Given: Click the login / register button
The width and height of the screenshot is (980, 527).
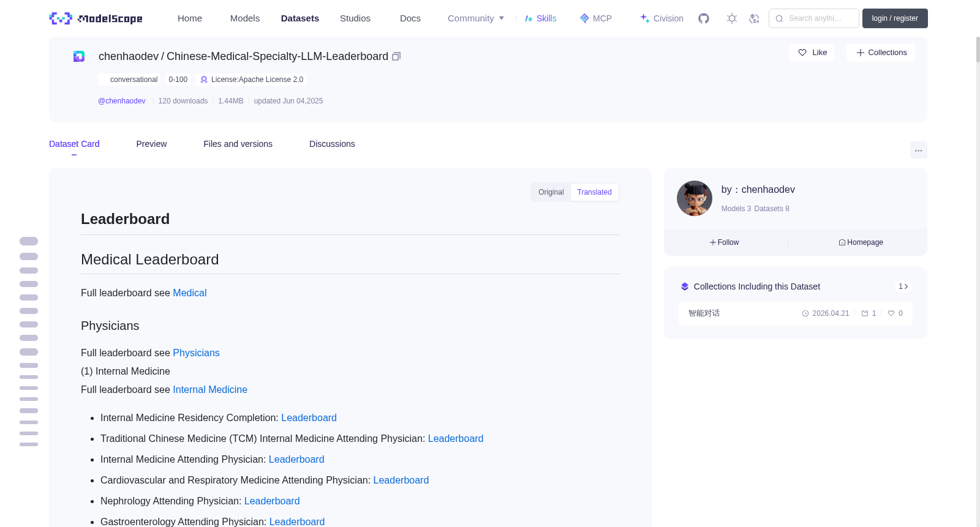Looking at the screenshot, I should tap(895, 18).
